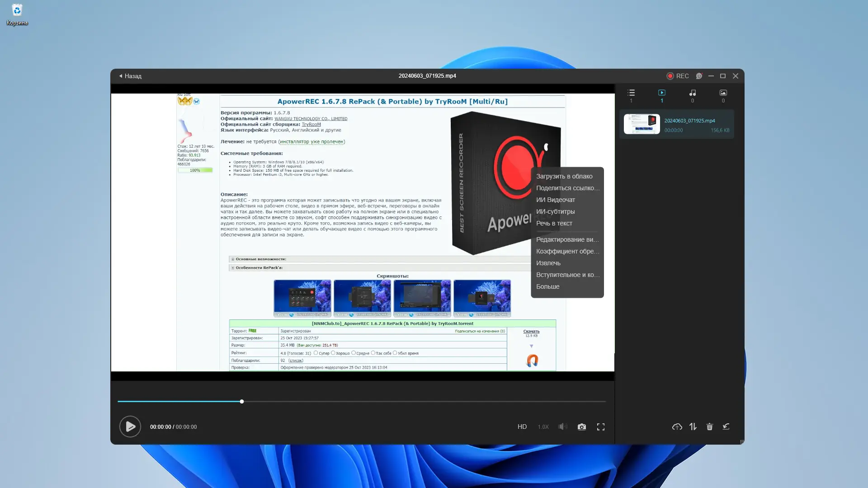Select ИИ-субтитры in the context menu

coord(556,211)
